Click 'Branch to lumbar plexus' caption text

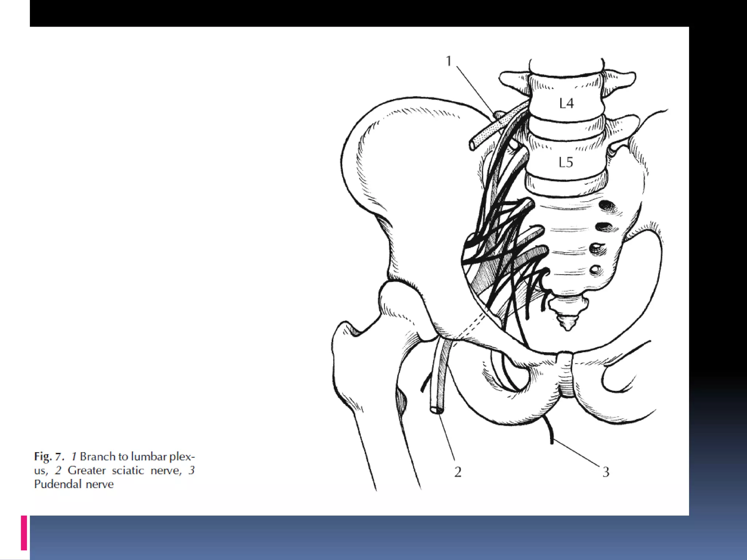[137, 456]
